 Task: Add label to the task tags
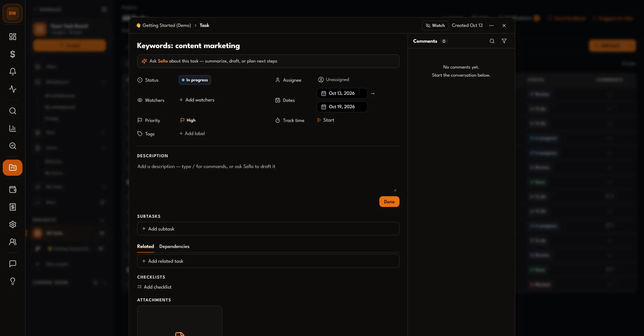point(192,133)
